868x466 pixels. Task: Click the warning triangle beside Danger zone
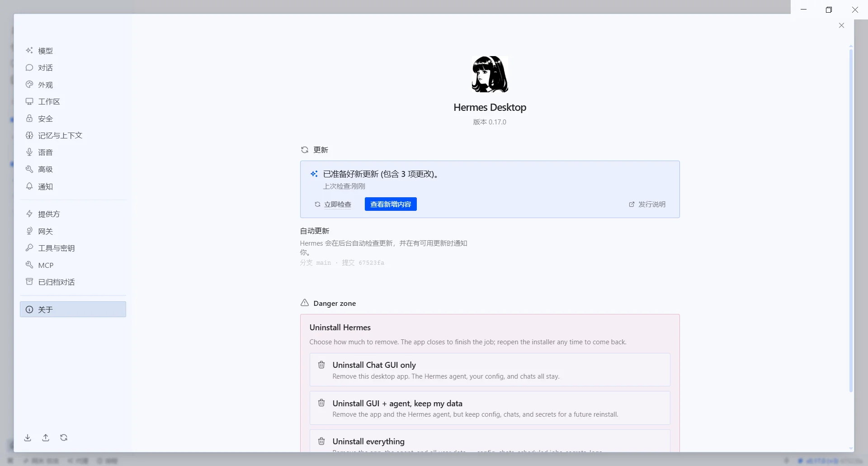305,303
